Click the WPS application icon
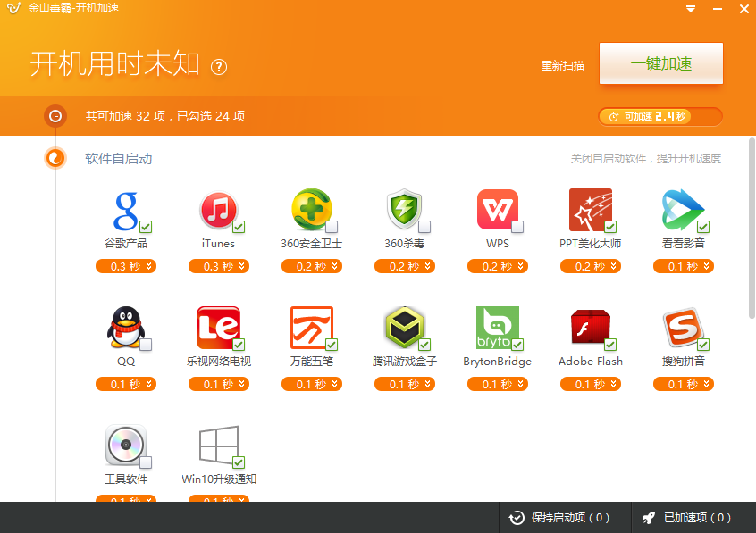Viewport: 756px width, 533px height. click(498, 210)
